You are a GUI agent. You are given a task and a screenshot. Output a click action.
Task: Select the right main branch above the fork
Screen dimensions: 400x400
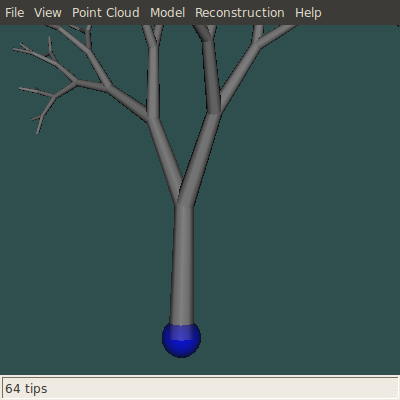pos(200,153)
